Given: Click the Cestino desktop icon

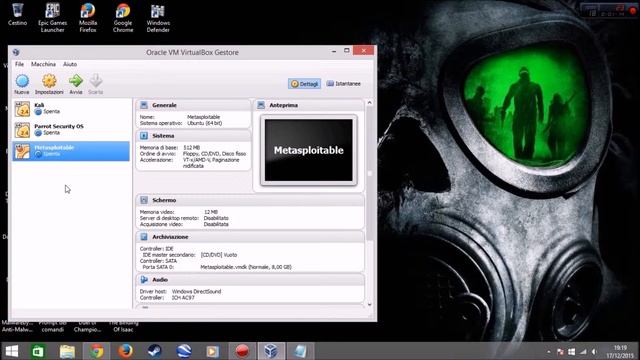Looking at the screenshot, I should click(18, 16).
